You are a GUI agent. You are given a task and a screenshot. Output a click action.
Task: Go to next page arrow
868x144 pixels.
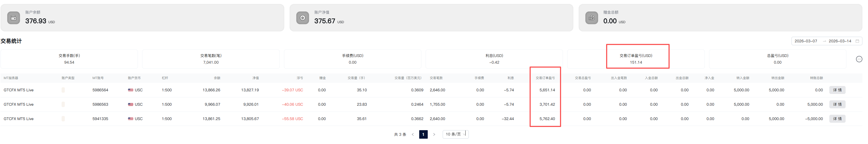point(434,134)
